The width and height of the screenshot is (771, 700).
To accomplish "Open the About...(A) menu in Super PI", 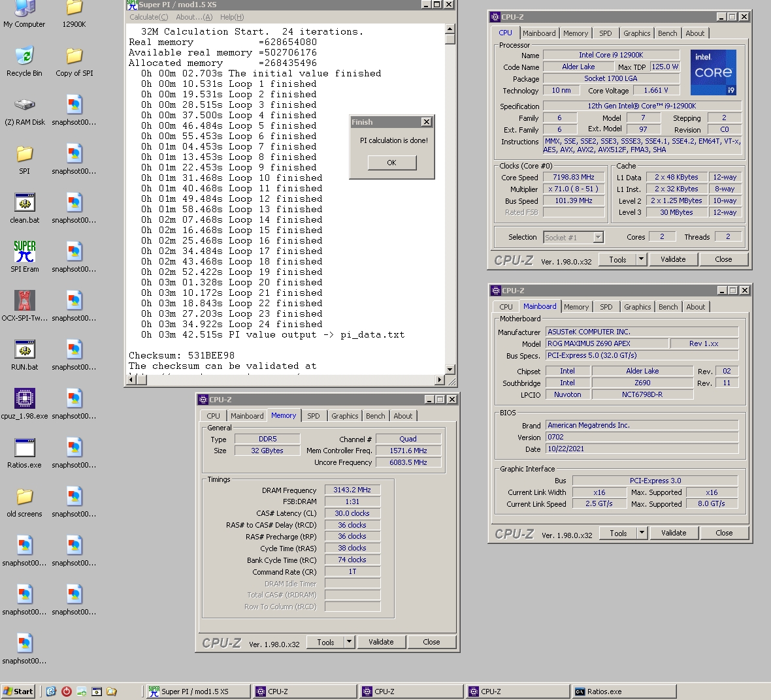I will pyautogui.click(x=194, y=17).
